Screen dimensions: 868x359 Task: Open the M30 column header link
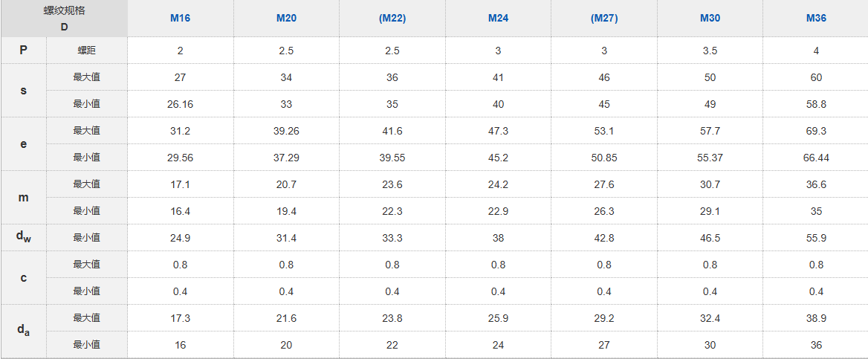(710, 19)
